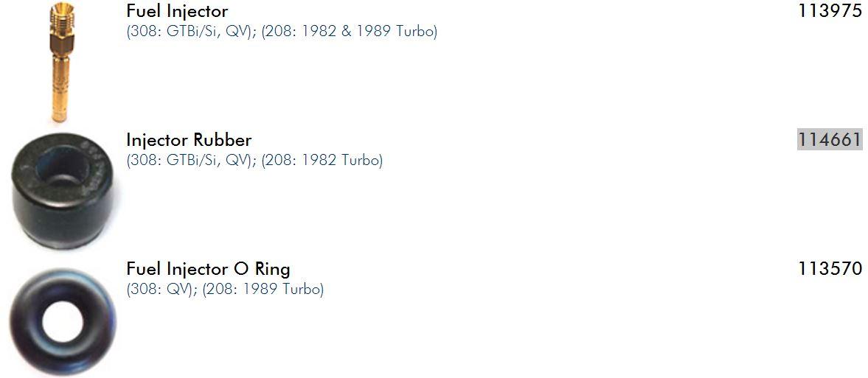868x378 pixels.
Task: Click the word "Rubber" in the Injector Rubber title
Action: click(222, 139)
